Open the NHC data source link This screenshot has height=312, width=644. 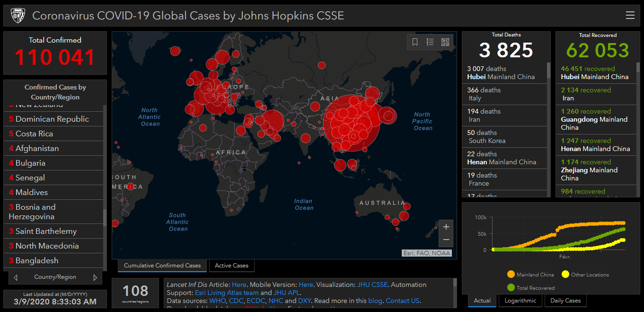click(x=276, y=301)
